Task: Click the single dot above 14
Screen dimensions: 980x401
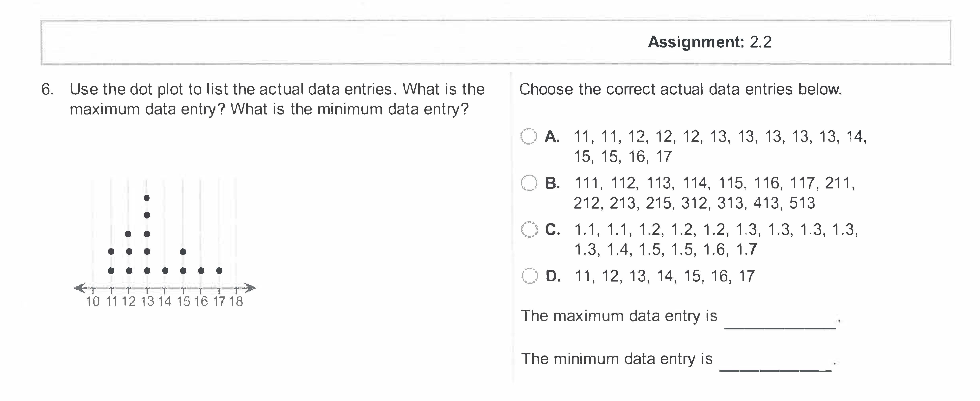Action: 165,271
